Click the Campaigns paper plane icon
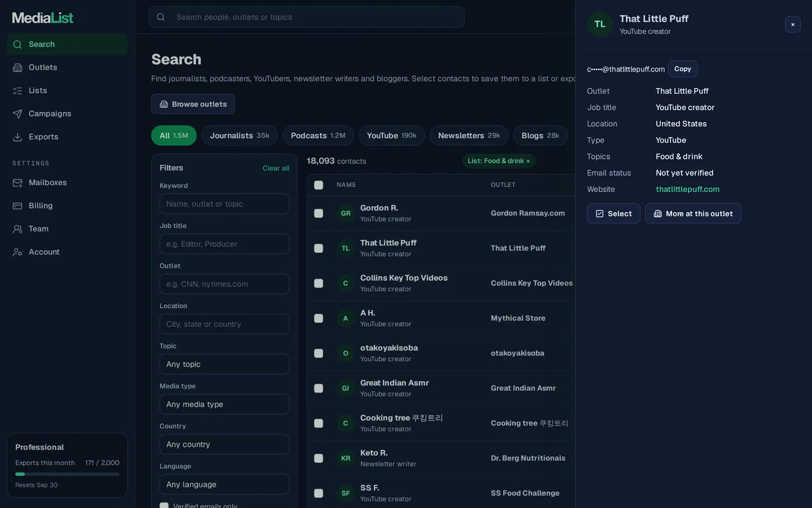This screenshot has height=508, width=812. coord(17,114)
